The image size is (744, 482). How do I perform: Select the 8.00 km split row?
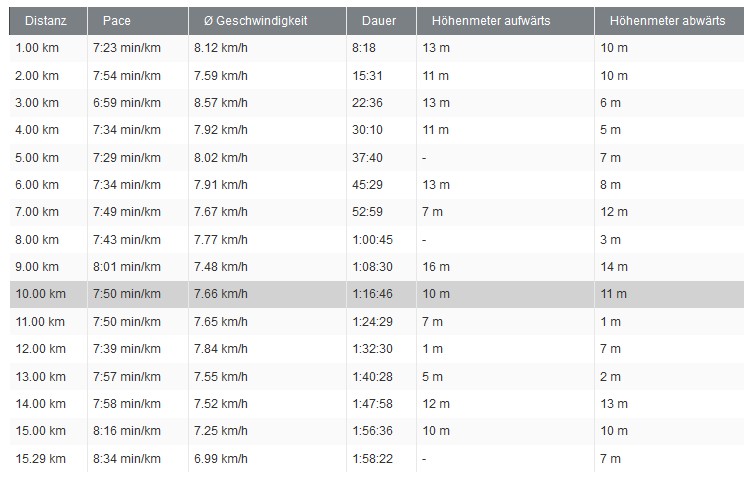click(372, 240)
